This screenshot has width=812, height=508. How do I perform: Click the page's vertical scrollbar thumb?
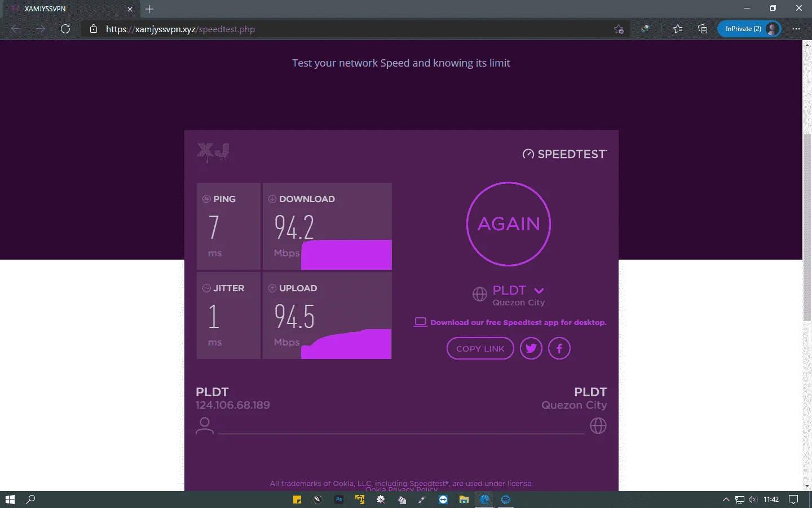(807, 228)
